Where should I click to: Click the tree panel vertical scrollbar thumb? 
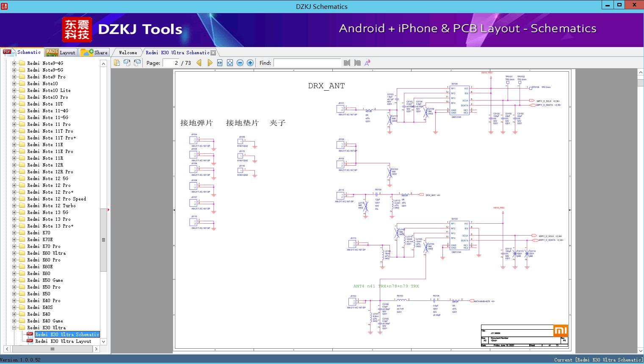[x=103, y=240]
